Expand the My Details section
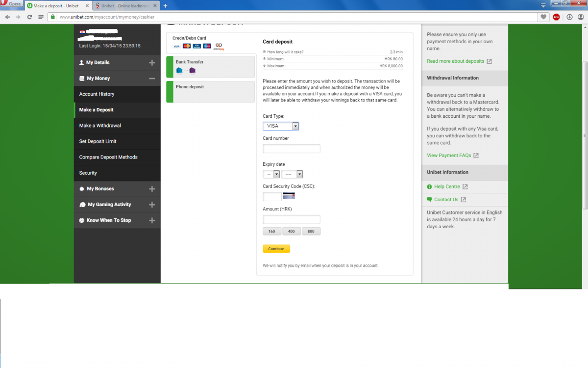The image size is (588, 368). [117, 63]
